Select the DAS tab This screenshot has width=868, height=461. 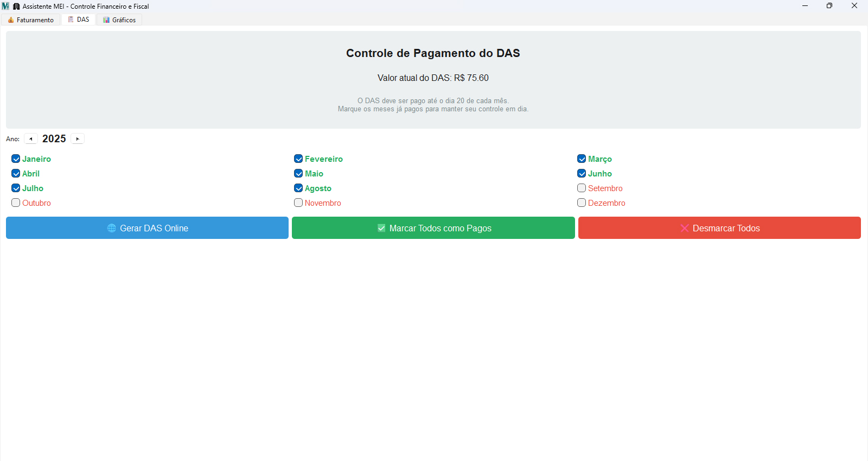pyautogui.click(x=79, y=20)
